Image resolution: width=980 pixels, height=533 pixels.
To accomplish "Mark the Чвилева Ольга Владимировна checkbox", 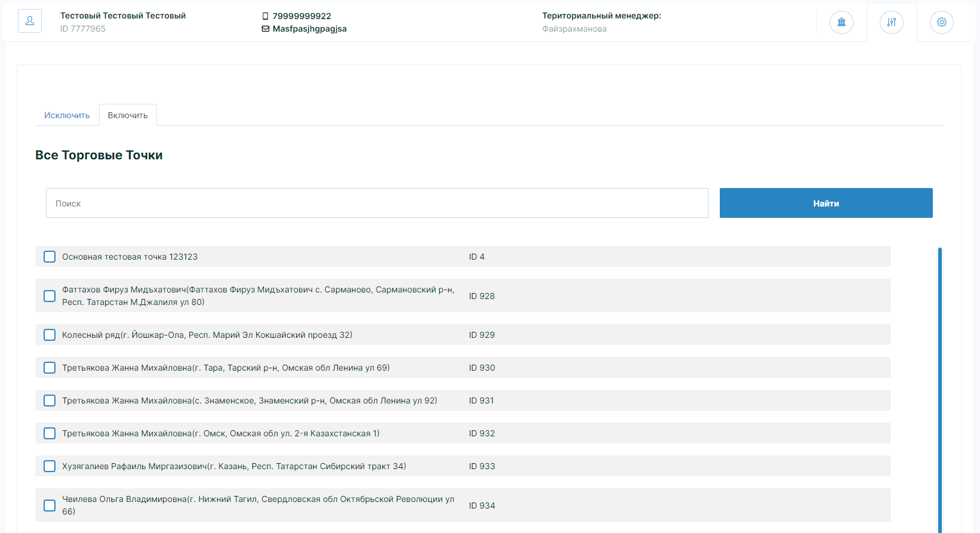I will [x=50, y=506].
